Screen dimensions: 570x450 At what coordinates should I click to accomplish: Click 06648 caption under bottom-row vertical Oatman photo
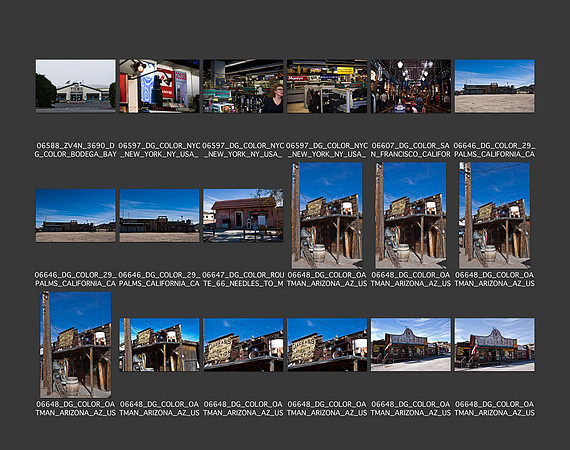click(76, 408)
